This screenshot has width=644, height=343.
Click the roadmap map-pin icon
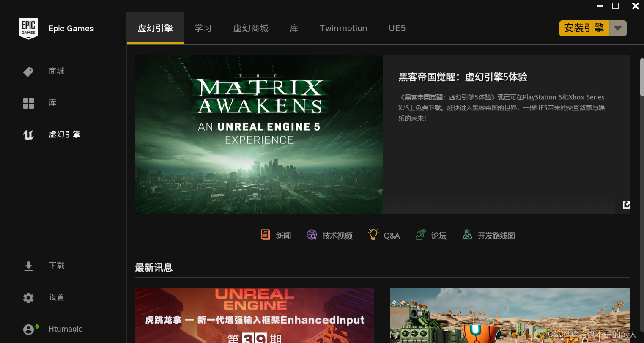click(467, 235)
